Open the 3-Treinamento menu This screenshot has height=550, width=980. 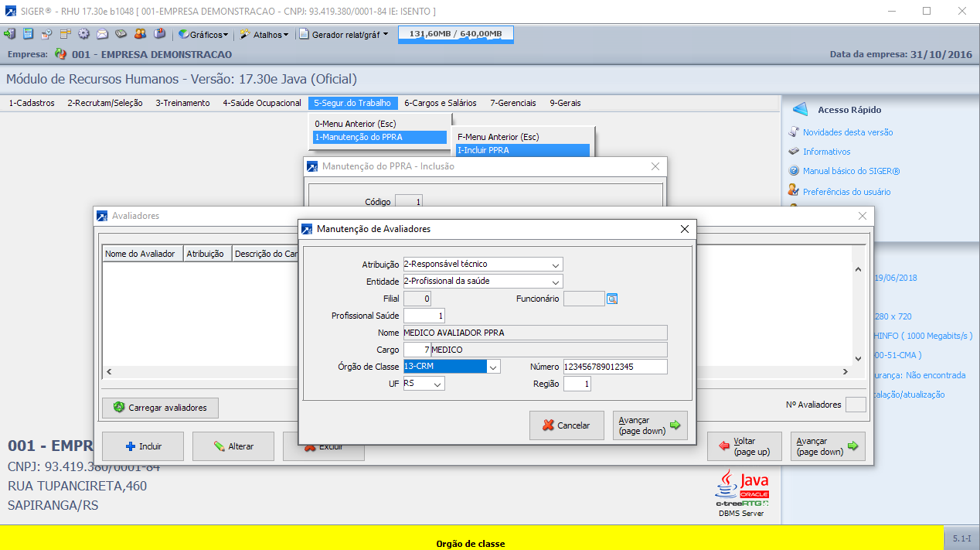click(182, 103)
